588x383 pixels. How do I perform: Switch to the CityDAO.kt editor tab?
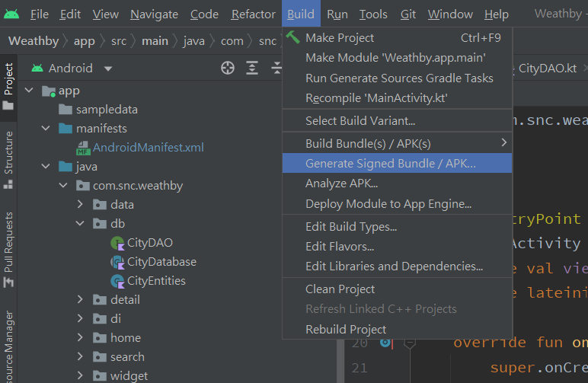(x=547, y=69)
